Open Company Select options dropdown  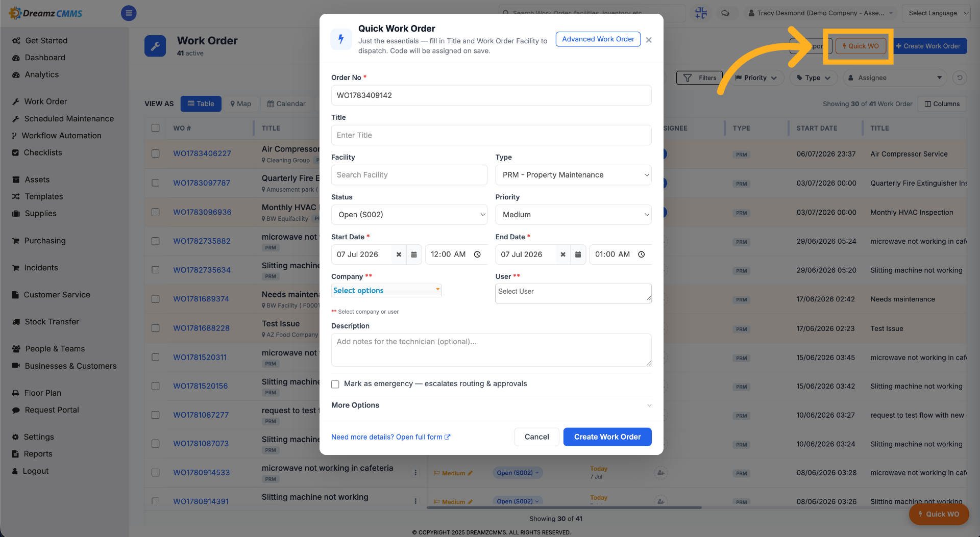[386, 291]
